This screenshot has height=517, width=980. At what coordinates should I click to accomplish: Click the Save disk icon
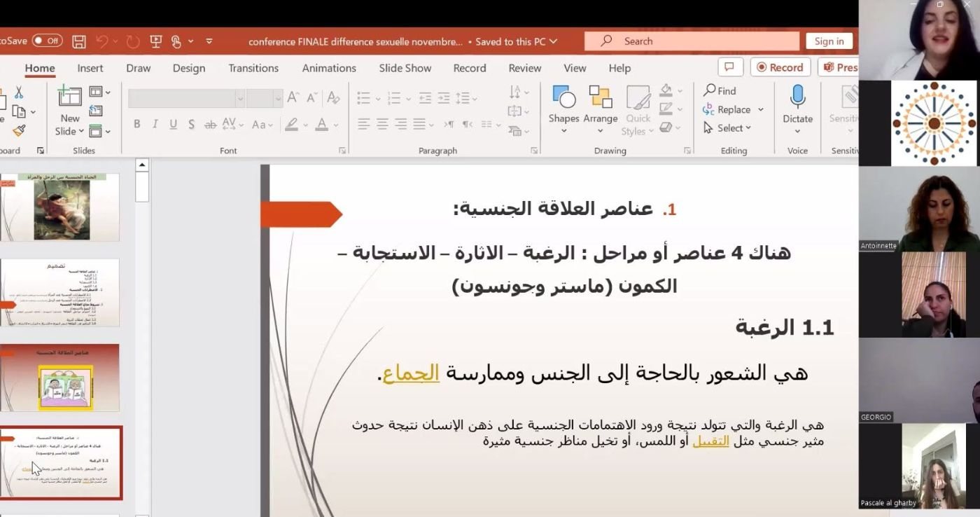[x=79, y=41]
